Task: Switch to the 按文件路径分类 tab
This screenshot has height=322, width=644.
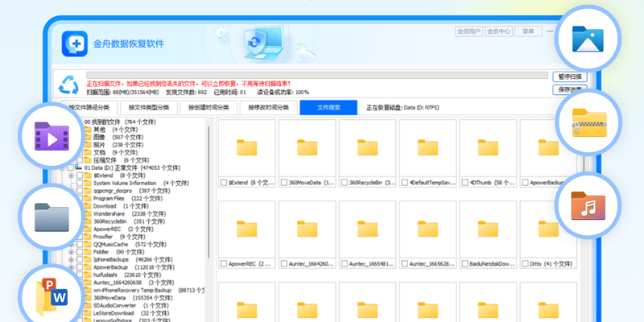Action: pyautogui.click(x=89, y=108)
